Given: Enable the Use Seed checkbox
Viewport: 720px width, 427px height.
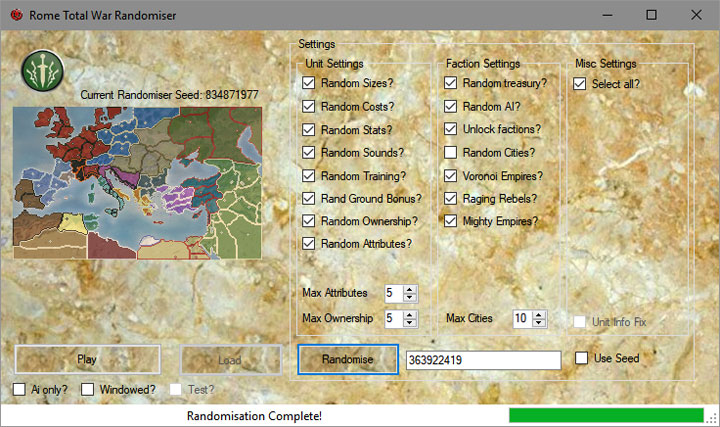Looking at the screenshot, I should (x=581, y=358).
